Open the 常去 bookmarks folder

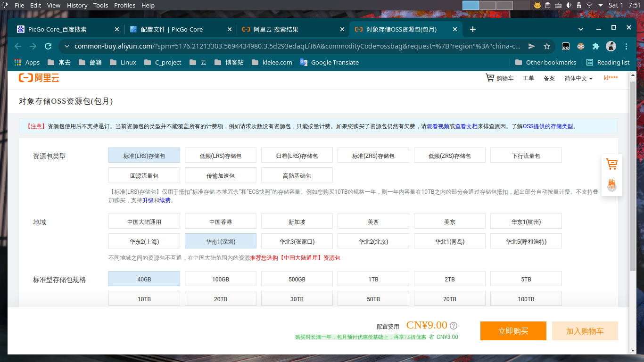point(59,62)
